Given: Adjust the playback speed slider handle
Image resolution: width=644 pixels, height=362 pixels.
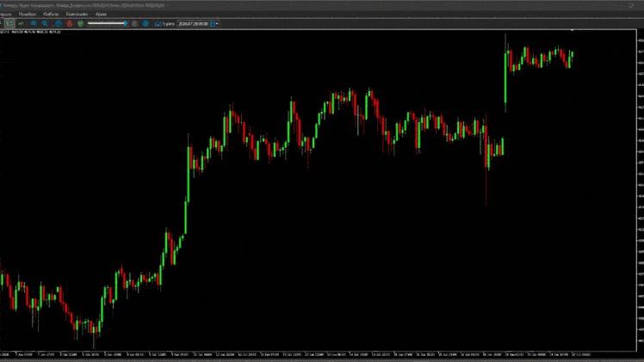Looking at the screenshot, I should [x=125, y=23].
